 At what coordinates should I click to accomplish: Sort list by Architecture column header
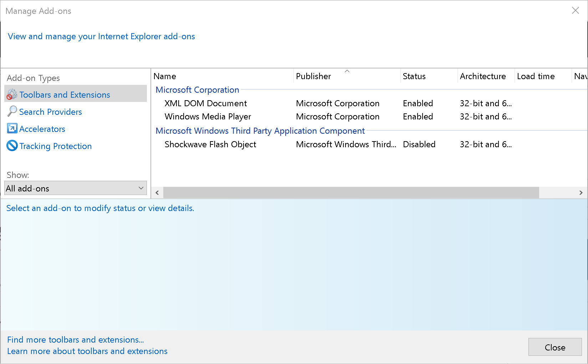click(x=486, y=76)
